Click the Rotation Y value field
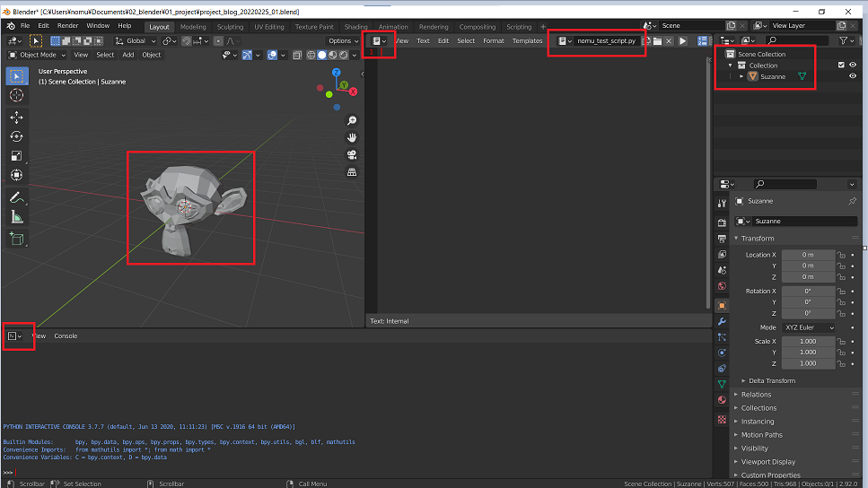This screenshot has height=488, width=868. pos(808,302)
